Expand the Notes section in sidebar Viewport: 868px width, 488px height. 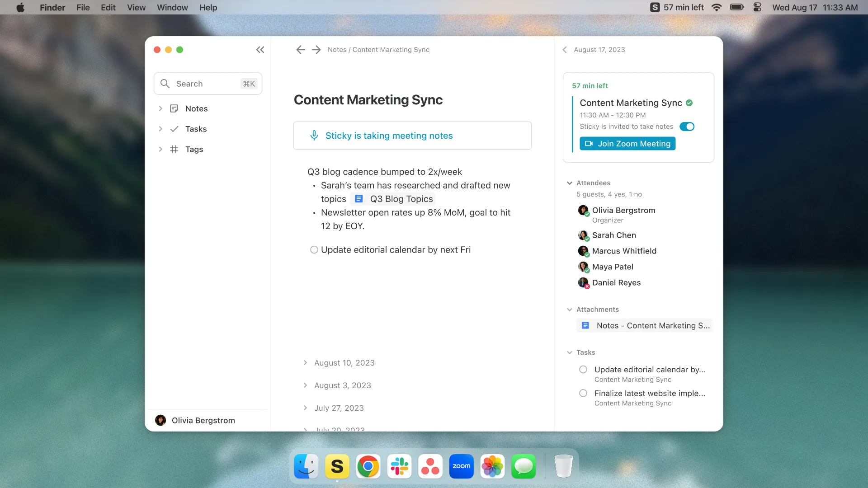click(160, 108)
